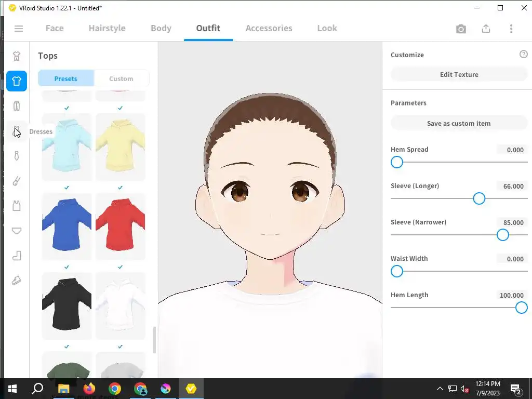Show the Custom tops list
532x399 pixels.
click(121, 78)
